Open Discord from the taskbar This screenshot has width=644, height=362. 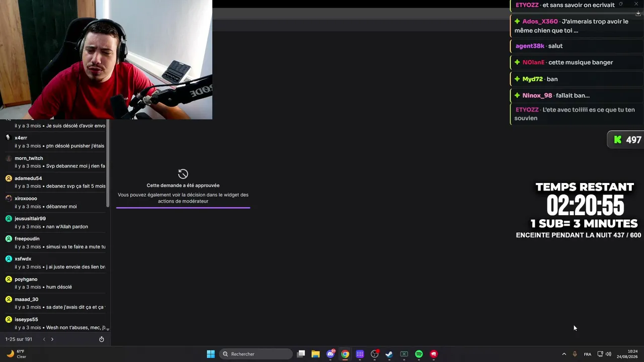331,354
